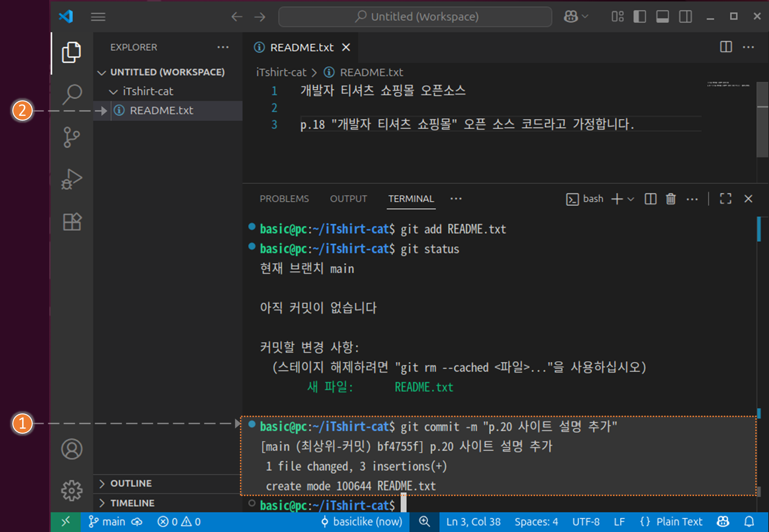Screen dimensions: 769x532
Task: Open the Explorer view in activity bar
Action: (71, 52)
